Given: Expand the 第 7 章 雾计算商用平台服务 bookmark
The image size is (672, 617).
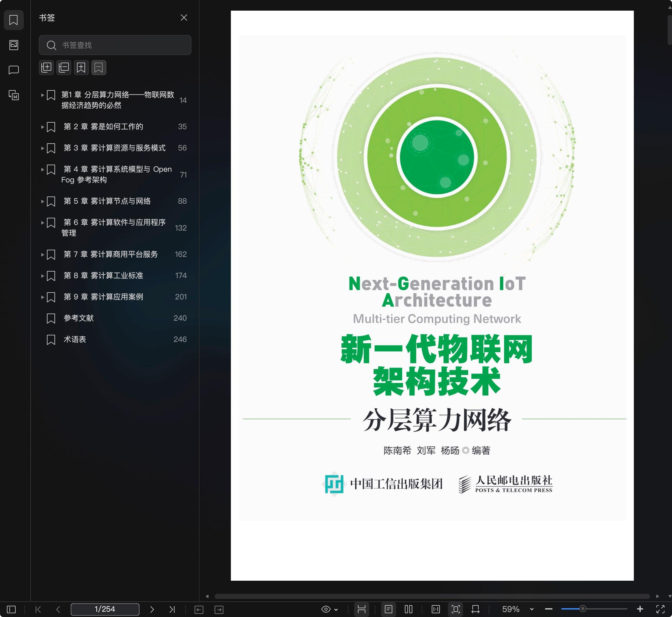Looking at the screenshot, I should 43,254.
